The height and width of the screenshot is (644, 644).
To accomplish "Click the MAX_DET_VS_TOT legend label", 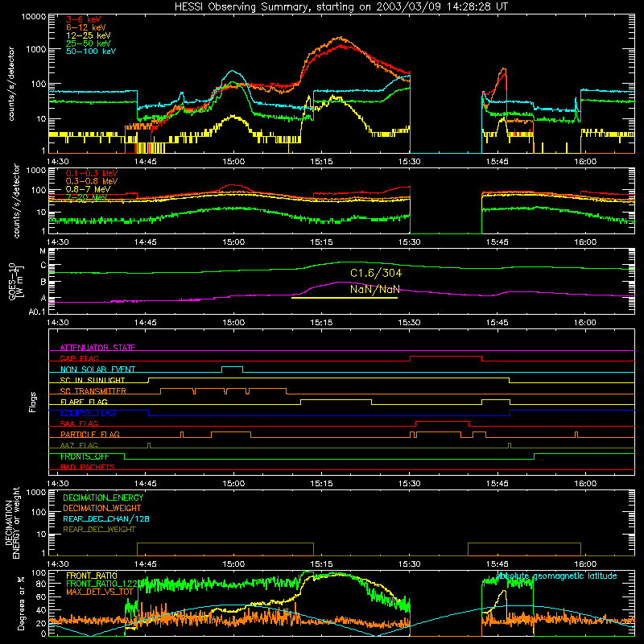I will pyautogui.click(x=100, y=592).
